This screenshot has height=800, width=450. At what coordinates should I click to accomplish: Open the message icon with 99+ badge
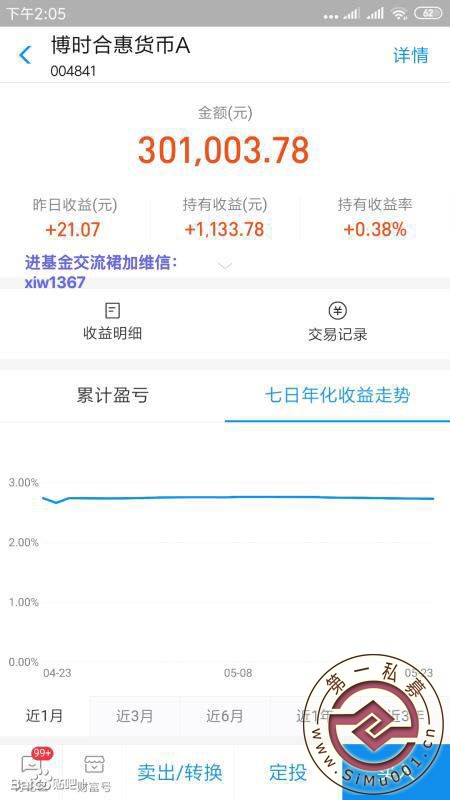click(31, 764)
